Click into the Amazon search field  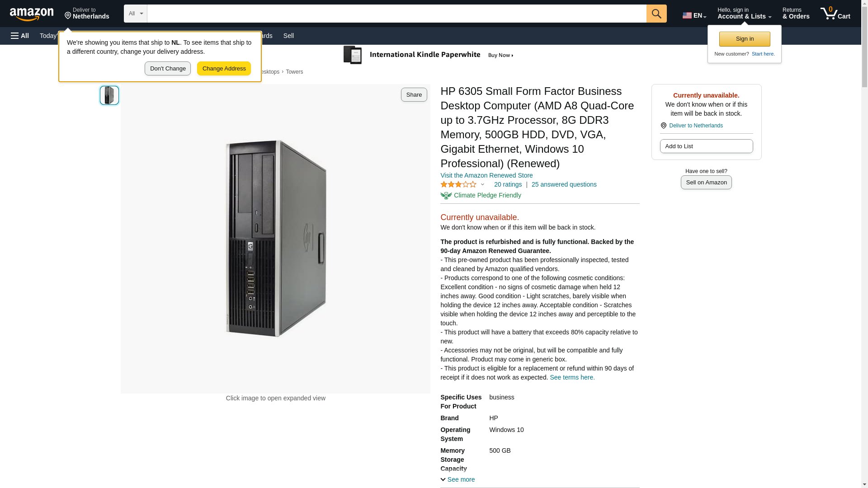(x=397, y=14)
